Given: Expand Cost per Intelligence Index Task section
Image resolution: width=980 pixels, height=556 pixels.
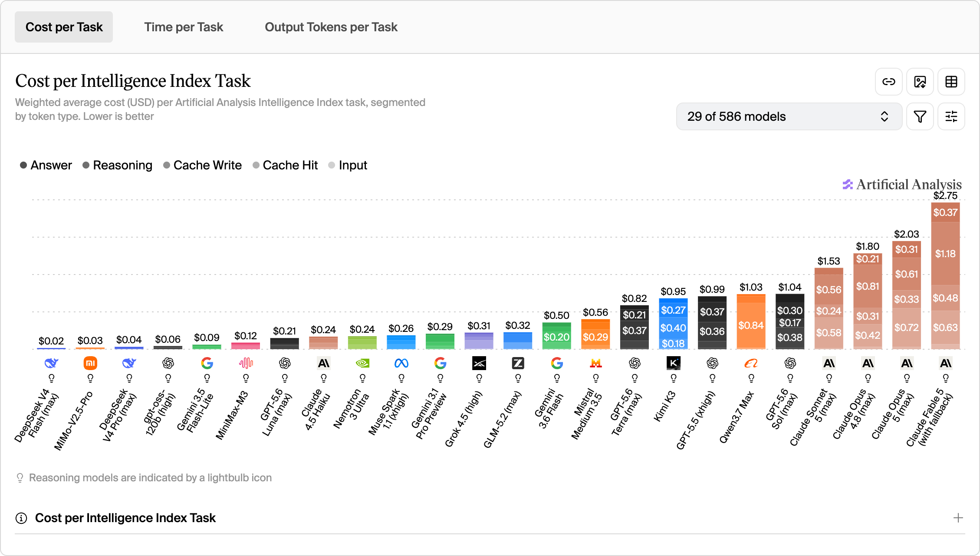Looking at the screenshot, I should [958, 518].
